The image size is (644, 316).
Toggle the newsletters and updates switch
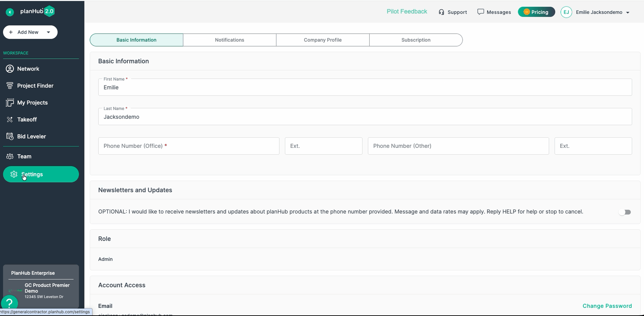coord(625,212)
